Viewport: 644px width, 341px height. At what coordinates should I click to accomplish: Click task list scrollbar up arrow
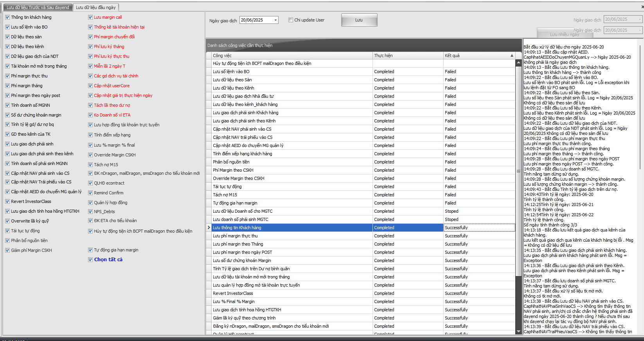[519, 63]
